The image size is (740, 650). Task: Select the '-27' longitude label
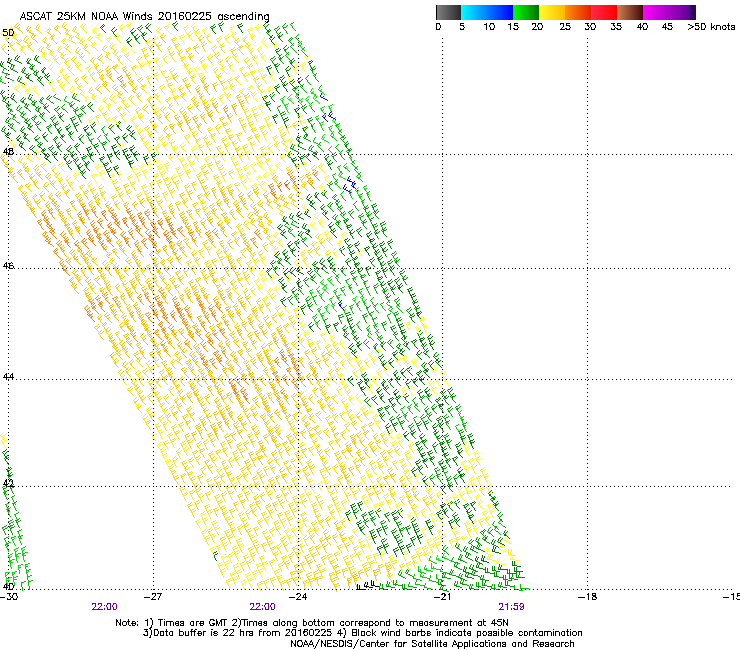153,597
